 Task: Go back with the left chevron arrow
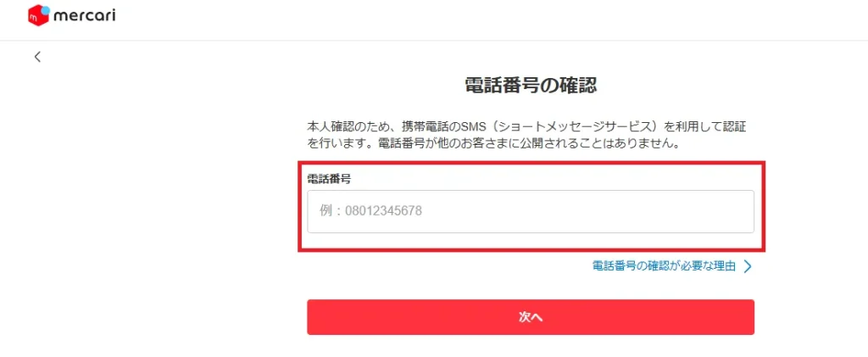(37, 57)
